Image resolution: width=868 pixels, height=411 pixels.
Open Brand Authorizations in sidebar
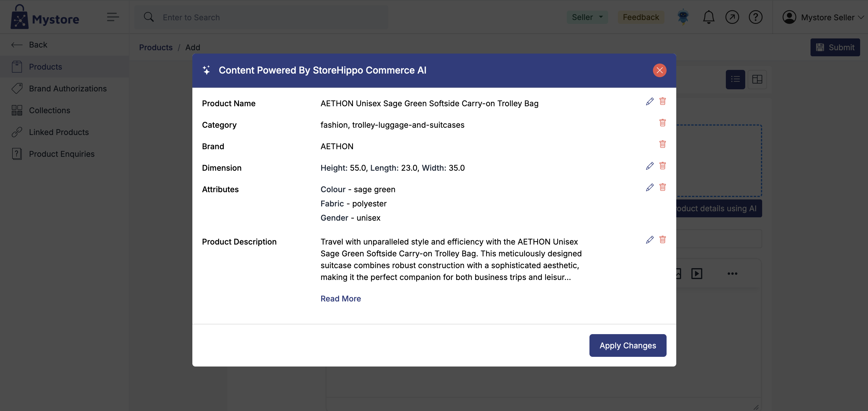point(67,89)
